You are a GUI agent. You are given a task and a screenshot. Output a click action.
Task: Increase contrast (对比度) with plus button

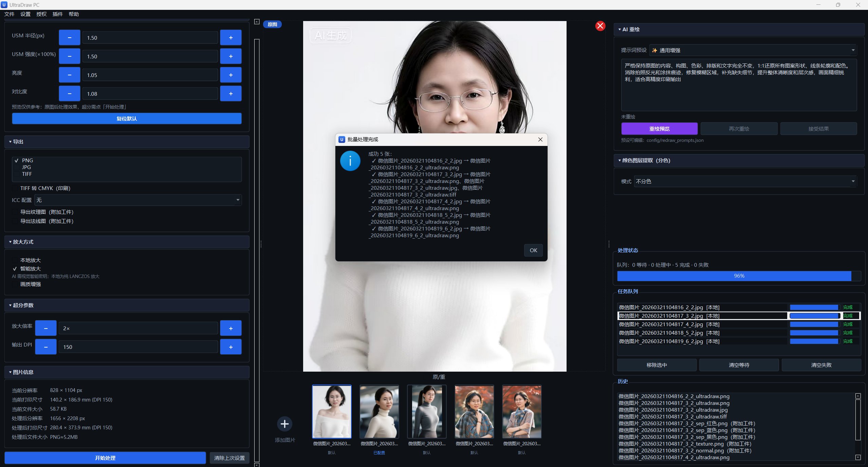tap(231, 94)
